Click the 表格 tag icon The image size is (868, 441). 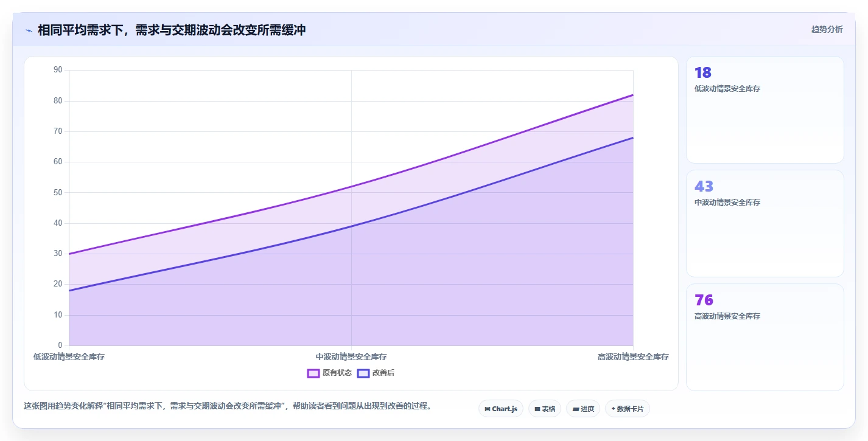click(537, 409)
